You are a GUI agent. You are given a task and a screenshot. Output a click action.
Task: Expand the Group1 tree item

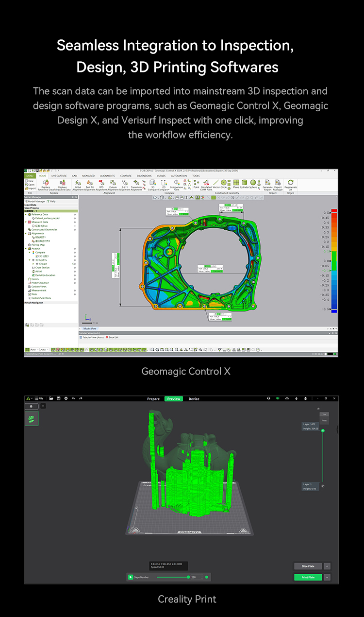coord(33,264)
